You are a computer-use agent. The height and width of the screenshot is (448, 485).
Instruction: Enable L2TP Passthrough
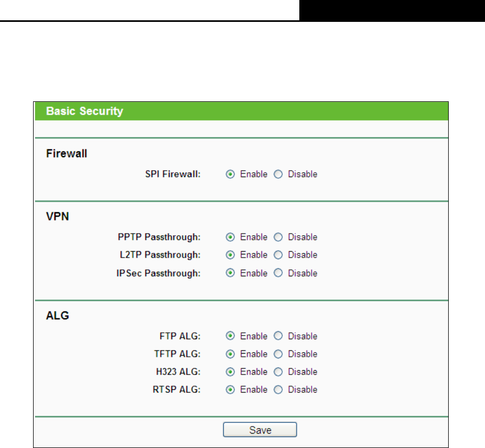point(230,255)
